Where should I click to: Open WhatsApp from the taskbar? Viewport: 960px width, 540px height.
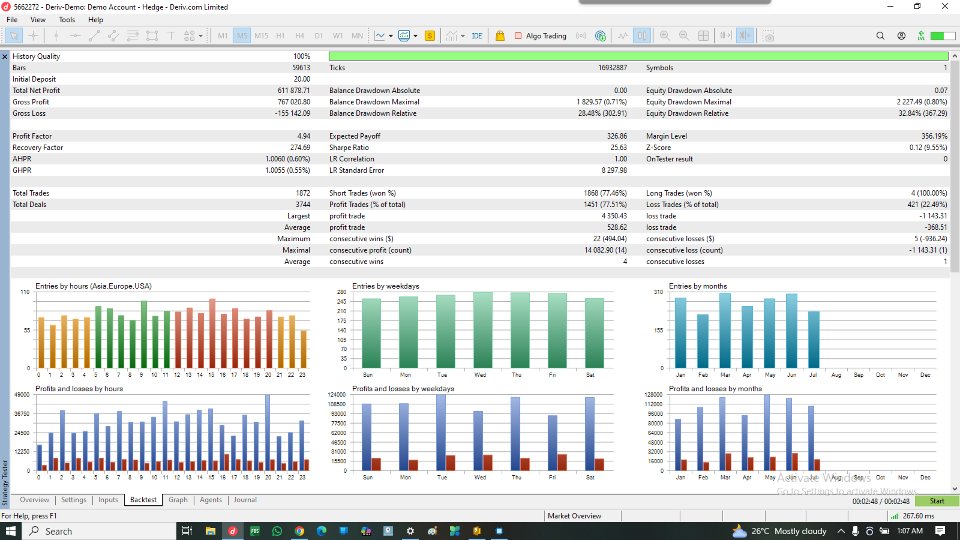click(x=277, y=531)
